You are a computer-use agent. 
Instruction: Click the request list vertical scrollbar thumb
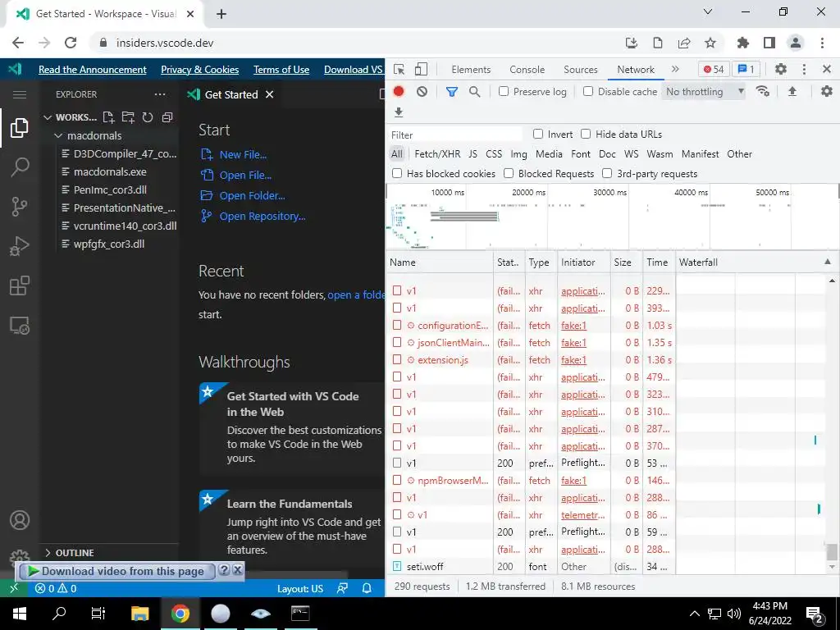[831, 550]
